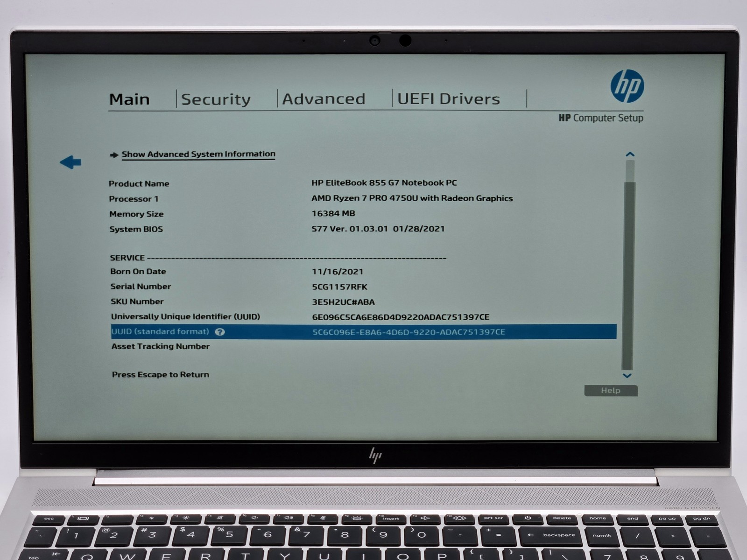This screenshot has width=747, height=560.
Task: Open Show Advanced System Information link
Action: [x=198, y=154]
